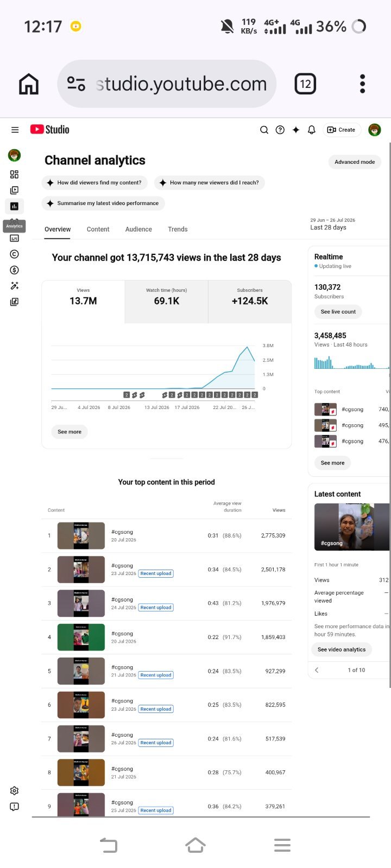
Task: Open Content from the sidebar video icon
Action: (x=15, y=190)
